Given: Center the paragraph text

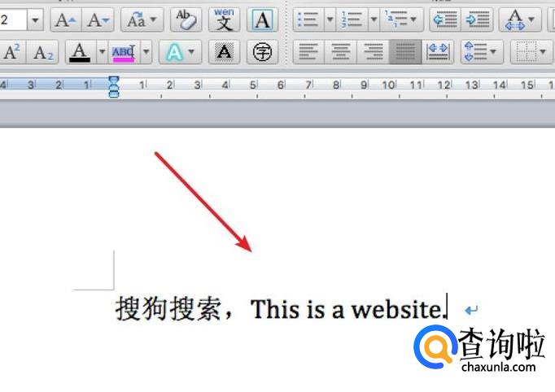Looking at the screenshot, I should click(x=341, y=52).
